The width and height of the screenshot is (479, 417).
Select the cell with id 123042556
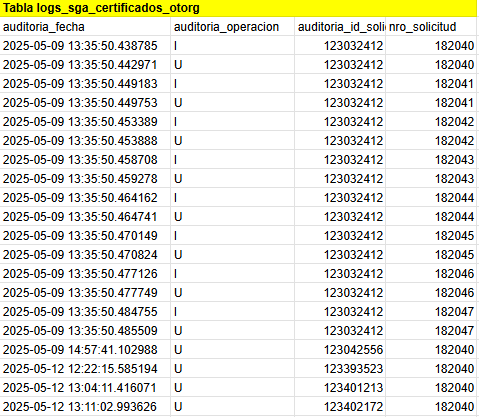tap(340, 350)
